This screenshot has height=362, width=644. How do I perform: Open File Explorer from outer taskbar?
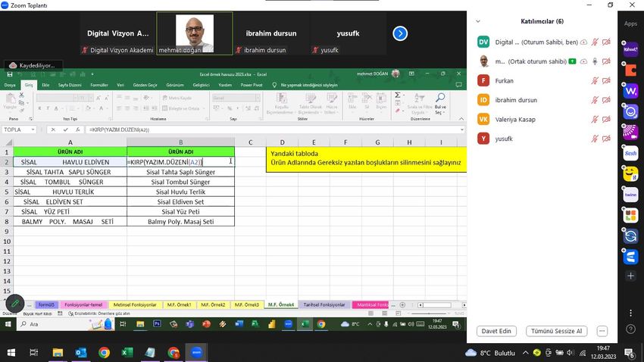(58, 352)
